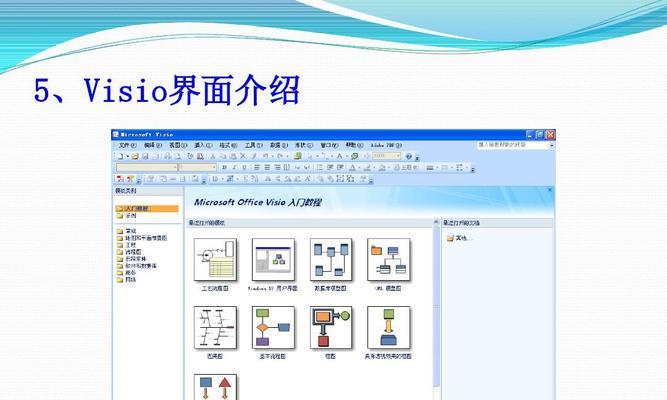Select the highlighted 入门教程 category
This screenshot has height=400, width=667.
pos(147,209)
